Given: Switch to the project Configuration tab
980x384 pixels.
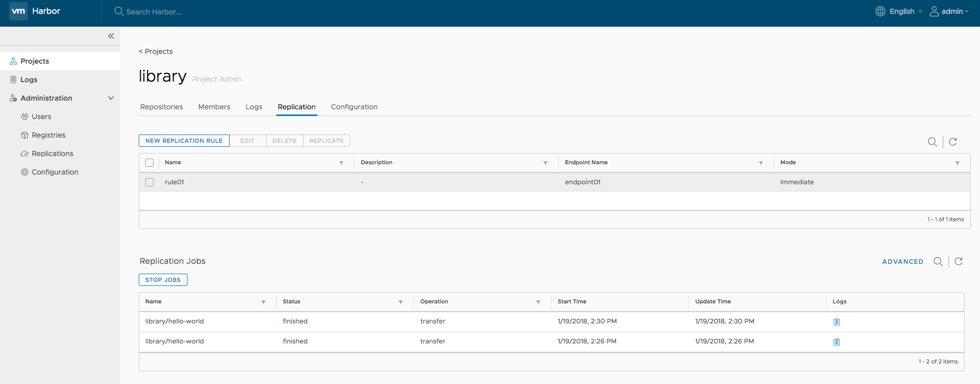Looking at the screenshot, I should coord(354,107).
